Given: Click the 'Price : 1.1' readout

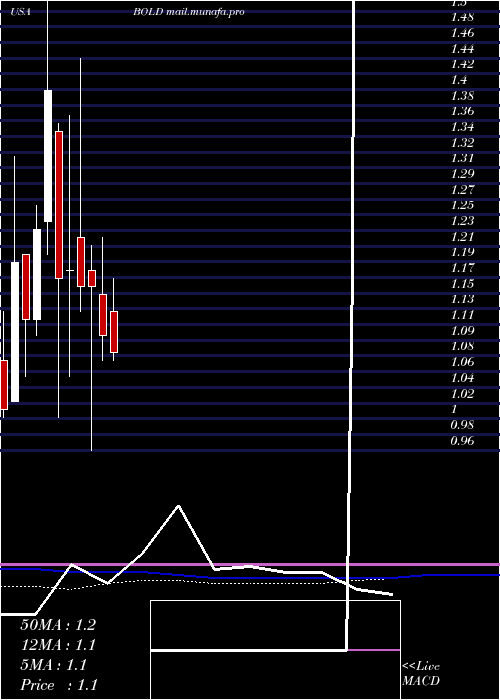Looking at the screenshot, I should pyautogui.click(x=59, y=685).
